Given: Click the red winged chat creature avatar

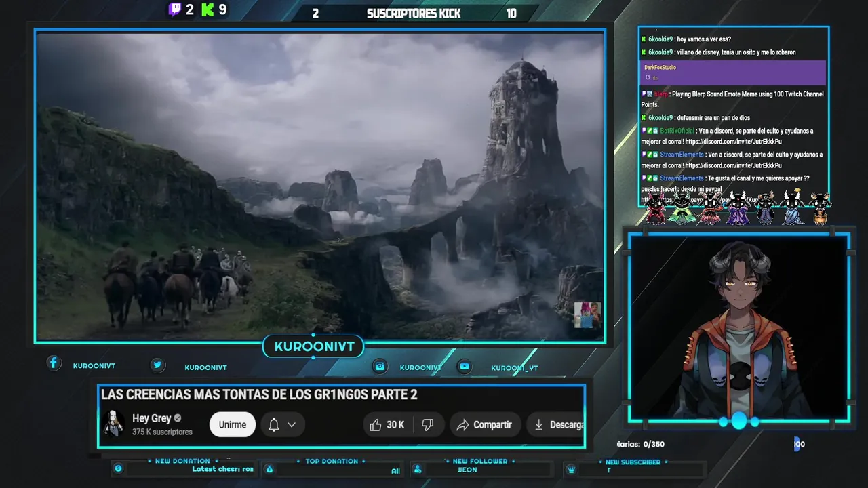Looking at the screenshot, I should pos(655,209).
